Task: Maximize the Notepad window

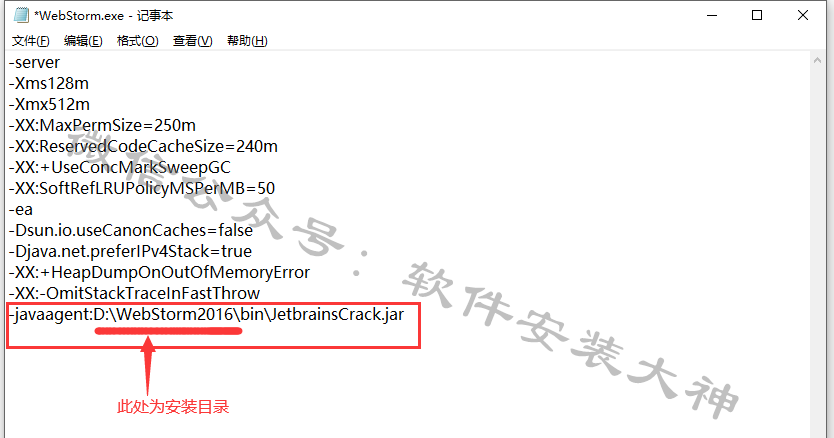Action: (x=757, y=15)
